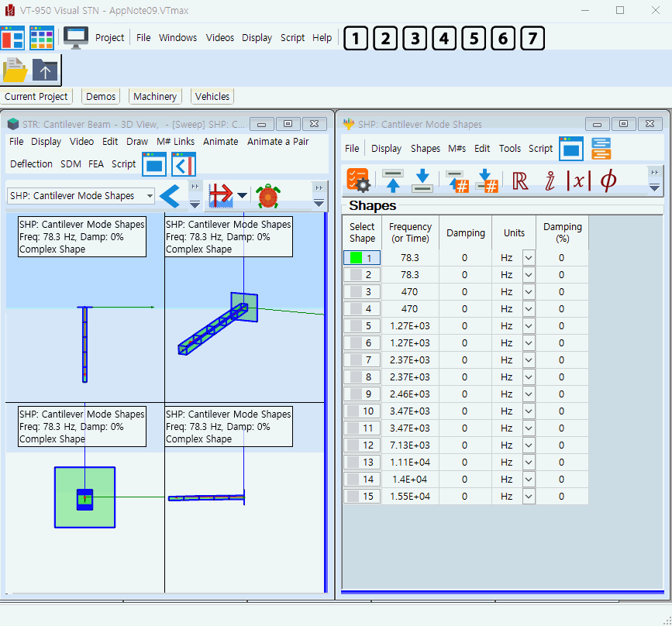Click the move-down arrow shape icon
This screenshot has width=672, height=626.
422,181
